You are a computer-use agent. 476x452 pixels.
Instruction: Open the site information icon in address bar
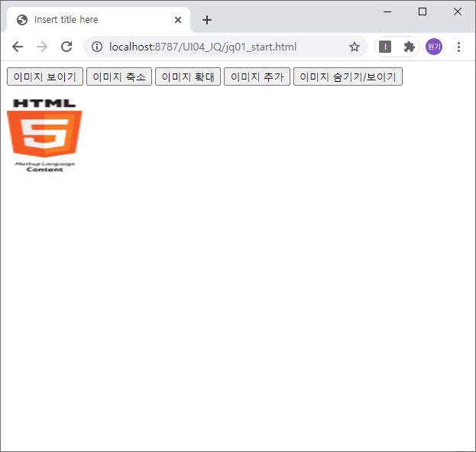[x=97, y=47]
